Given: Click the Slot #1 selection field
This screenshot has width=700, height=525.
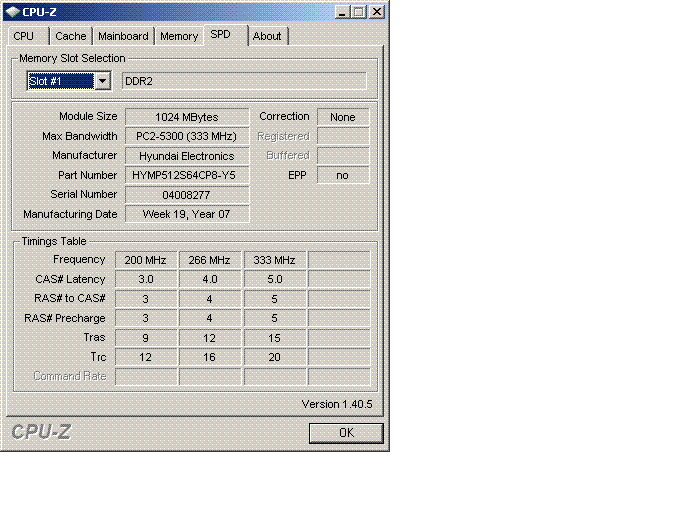Looking at the screenshot, I should point(61,81).
